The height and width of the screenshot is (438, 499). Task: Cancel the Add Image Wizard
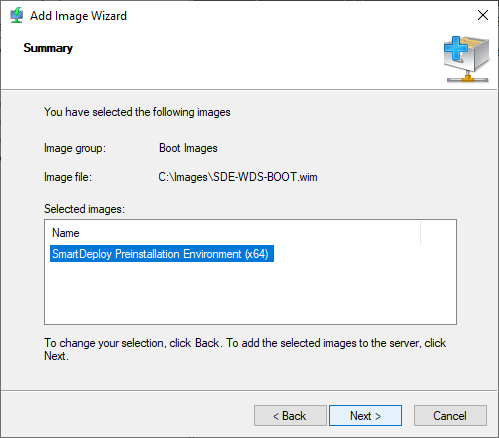tap(450, 415)
